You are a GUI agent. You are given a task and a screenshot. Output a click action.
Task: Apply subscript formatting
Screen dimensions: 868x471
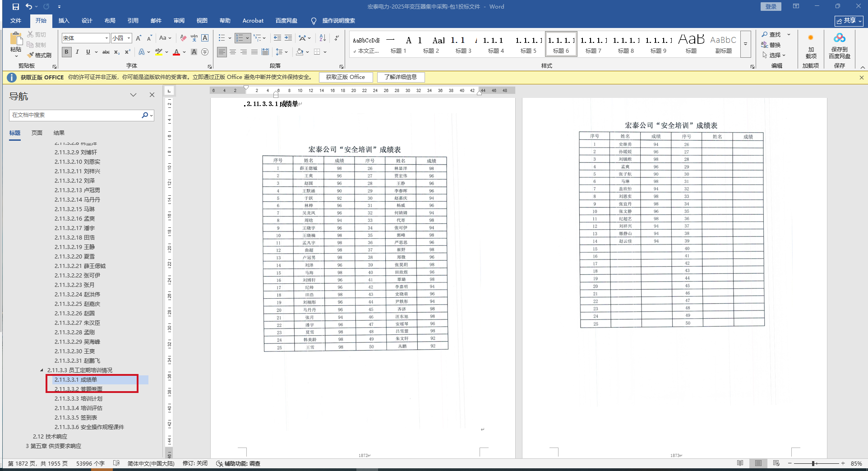pos(117,52)
